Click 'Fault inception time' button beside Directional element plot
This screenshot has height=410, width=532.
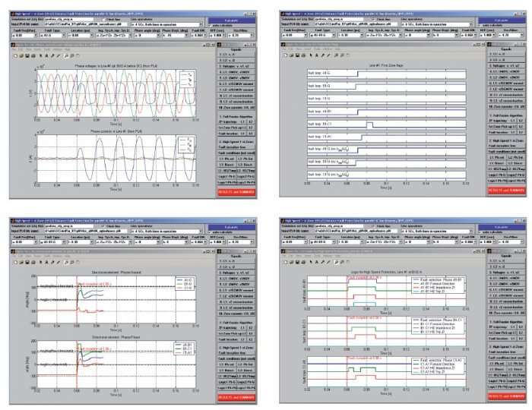236,353
